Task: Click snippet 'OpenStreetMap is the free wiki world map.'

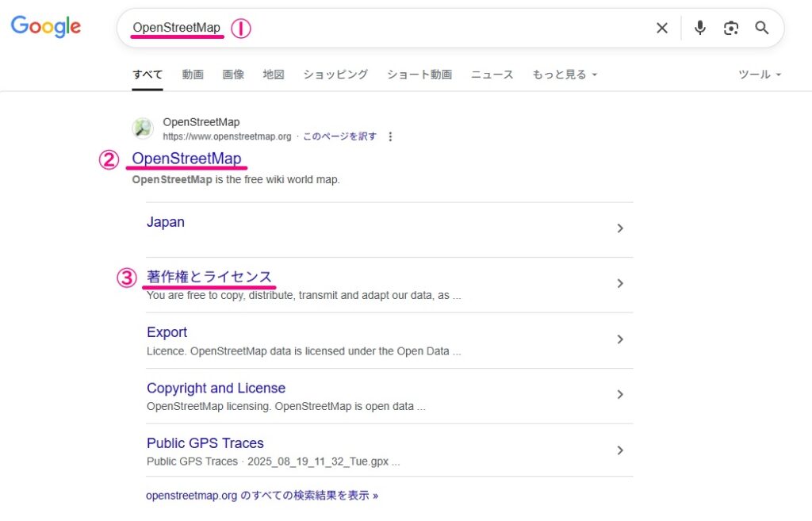Action: tap(236, 180)
